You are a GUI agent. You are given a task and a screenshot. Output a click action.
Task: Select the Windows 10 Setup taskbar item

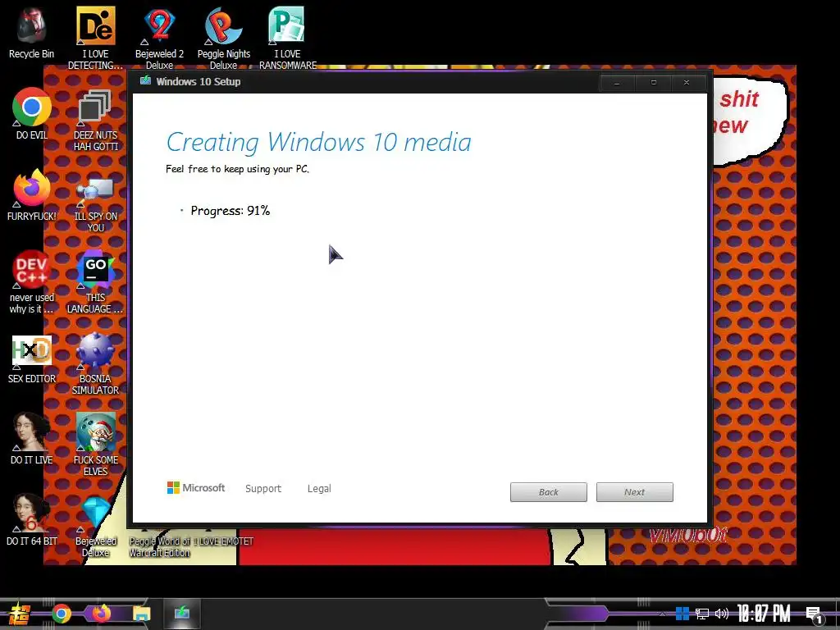pos(181,614)
